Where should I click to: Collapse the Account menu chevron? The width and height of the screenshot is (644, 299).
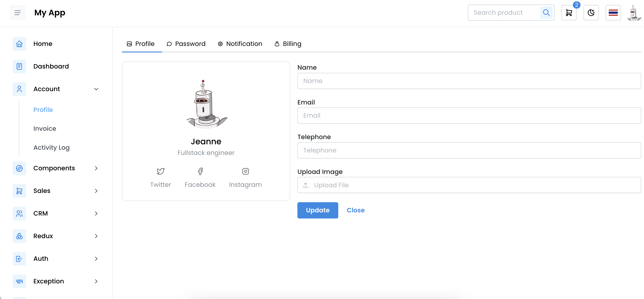click(96, 89)
